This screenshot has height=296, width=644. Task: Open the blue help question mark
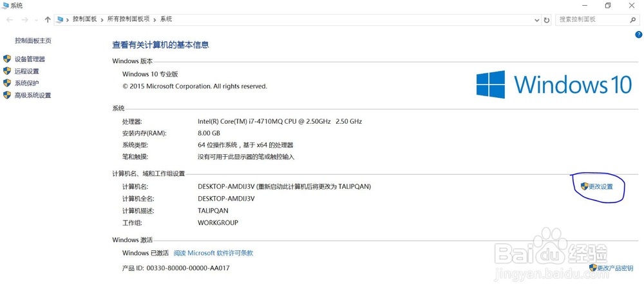pyautogui.click(x=639, y=35)
